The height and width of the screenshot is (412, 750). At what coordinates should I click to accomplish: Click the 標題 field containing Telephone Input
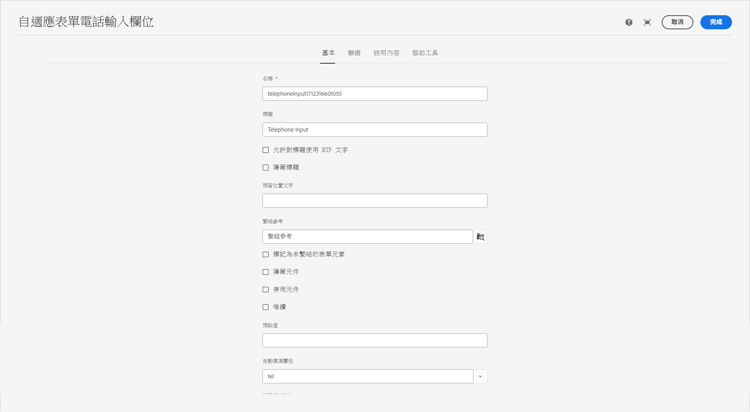tap(375, 130)
